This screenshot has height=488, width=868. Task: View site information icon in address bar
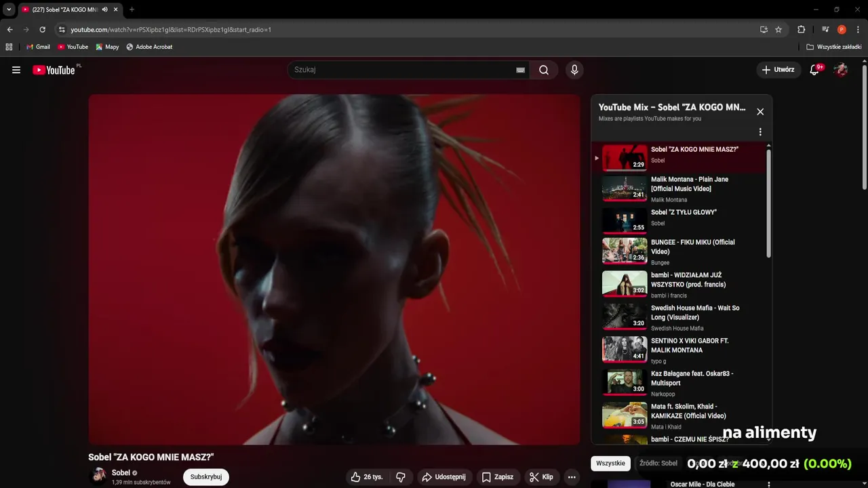[x=62, y=30]
